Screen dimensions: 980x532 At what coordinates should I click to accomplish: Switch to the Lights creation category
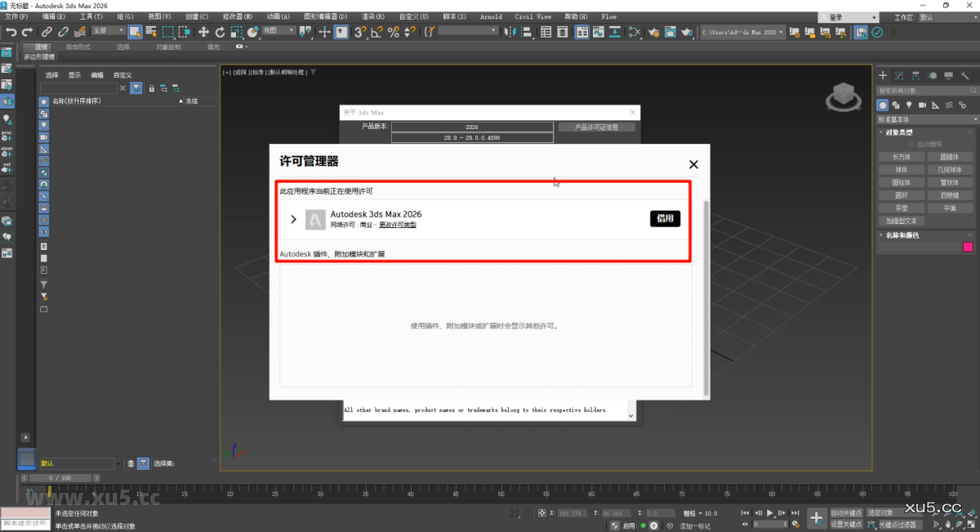909,105
